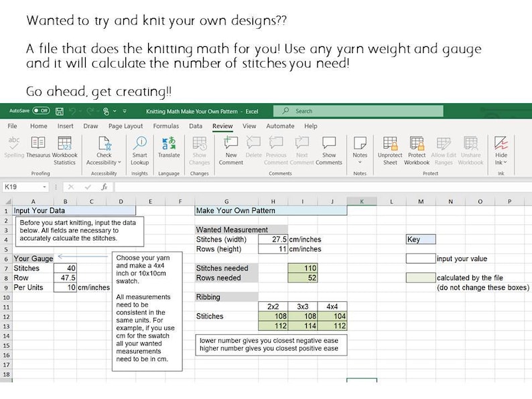Click into the Search box
The width and height of the screenshot is (532, 399).
[x=358, y=111]
